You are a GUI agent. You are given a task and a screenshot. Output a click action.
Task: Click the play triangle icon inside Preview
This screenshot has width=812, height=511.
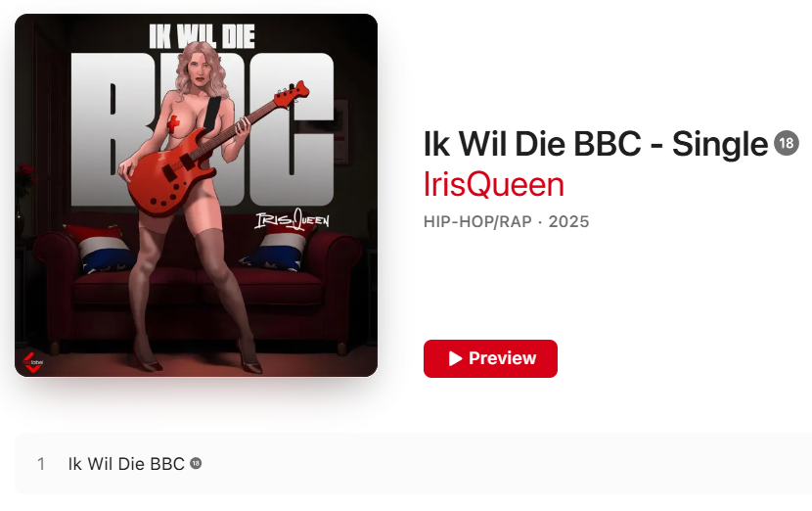(455, 358)
